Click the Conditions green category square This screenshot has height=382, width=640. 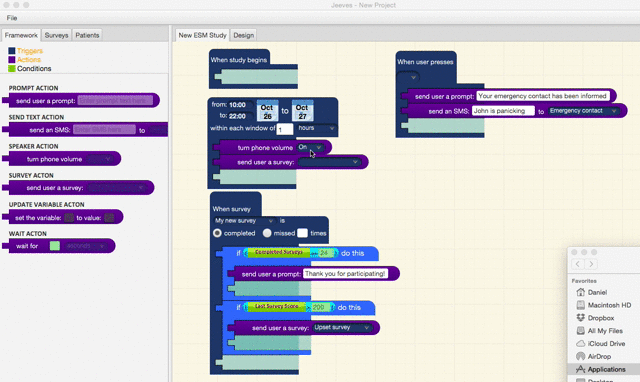click(12, 69)
